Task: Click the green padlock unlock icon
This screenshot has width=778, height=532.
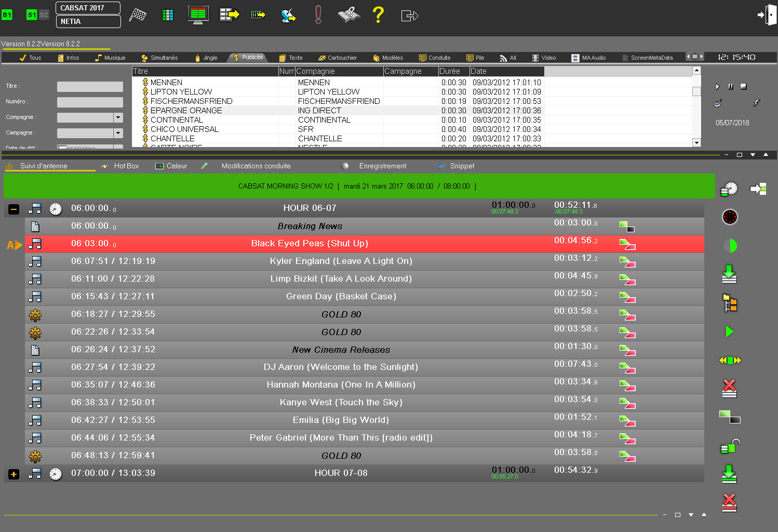Action: (730, 446)
